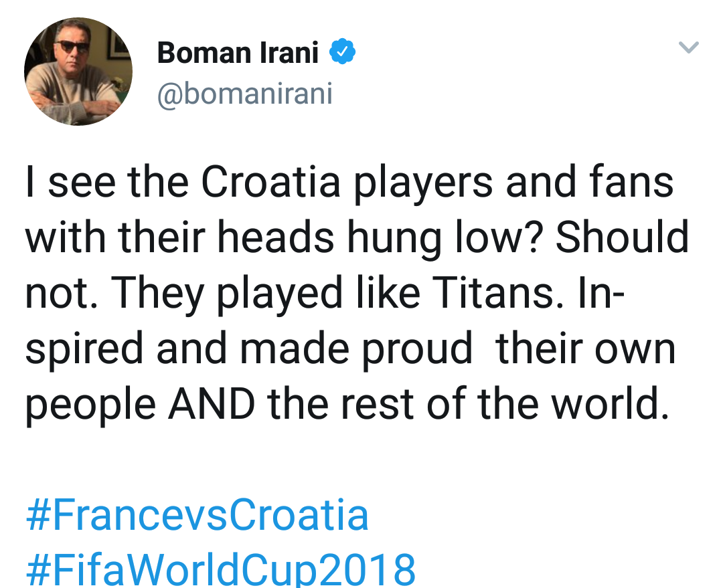Click the Boman Irani display name
Image resolution: width=723 pixels, height=588 pixels.
pyautogui.click(x=238, y=53)
